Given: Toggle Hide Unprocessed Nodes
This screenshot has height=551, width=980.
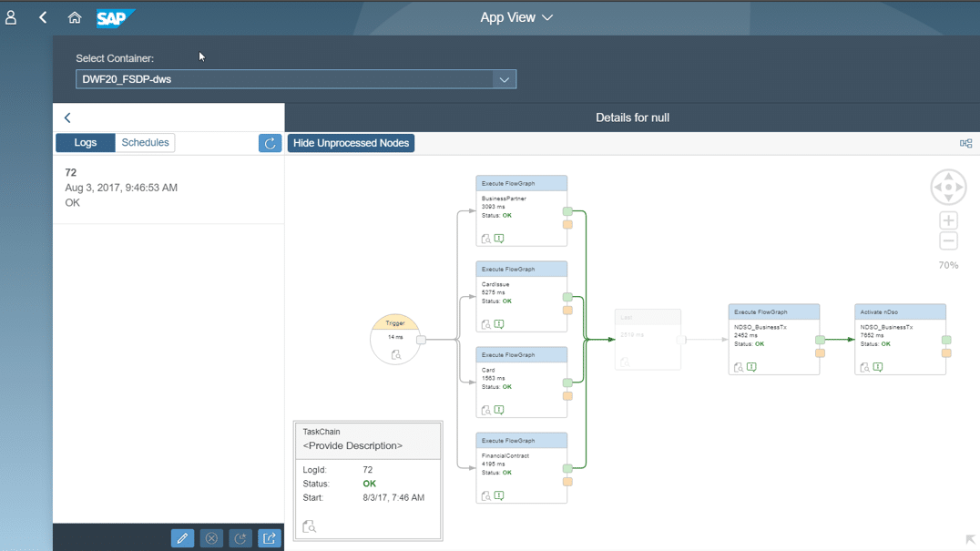Looking at the screenshot, I should [351, 143].
